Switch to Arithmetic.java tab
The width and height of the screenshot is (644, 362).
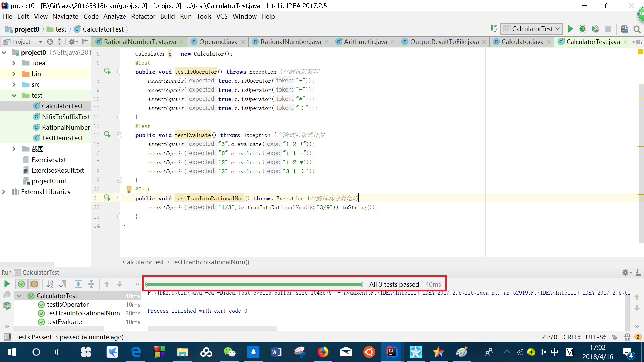[x=366, y=42]
